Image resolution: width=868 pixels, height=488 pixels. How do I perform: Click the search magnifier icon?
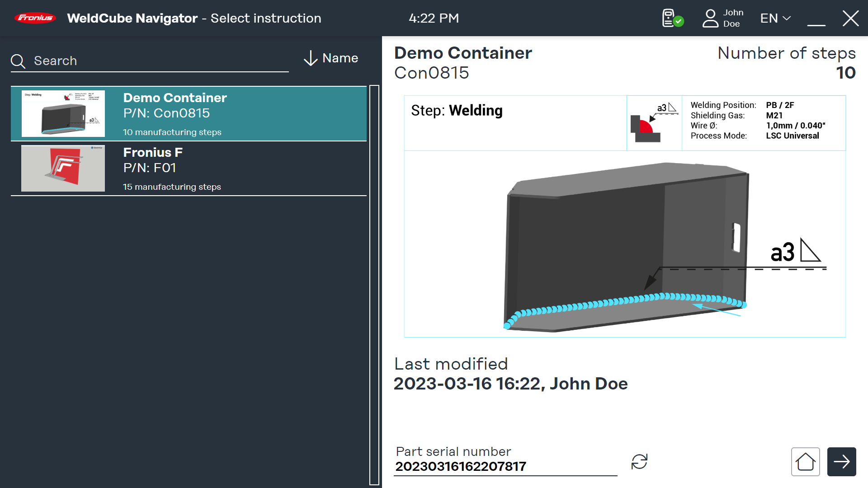pos(18,61)
